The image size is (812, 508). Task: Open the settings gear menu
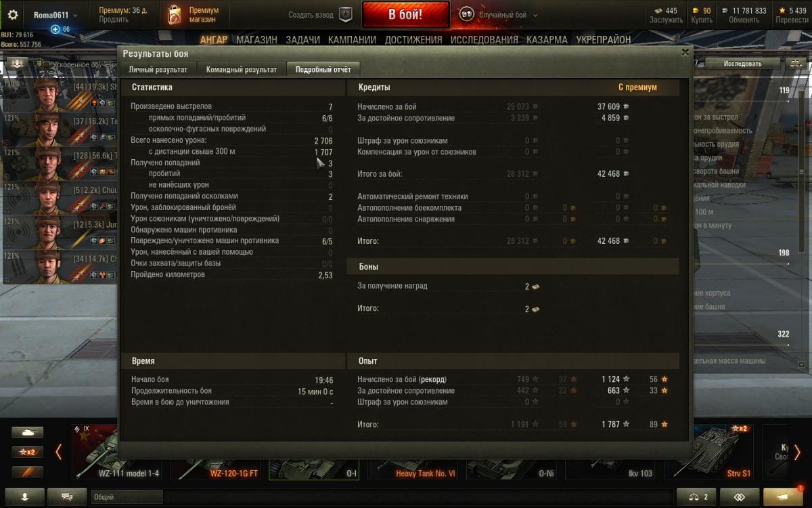point(12,14)
